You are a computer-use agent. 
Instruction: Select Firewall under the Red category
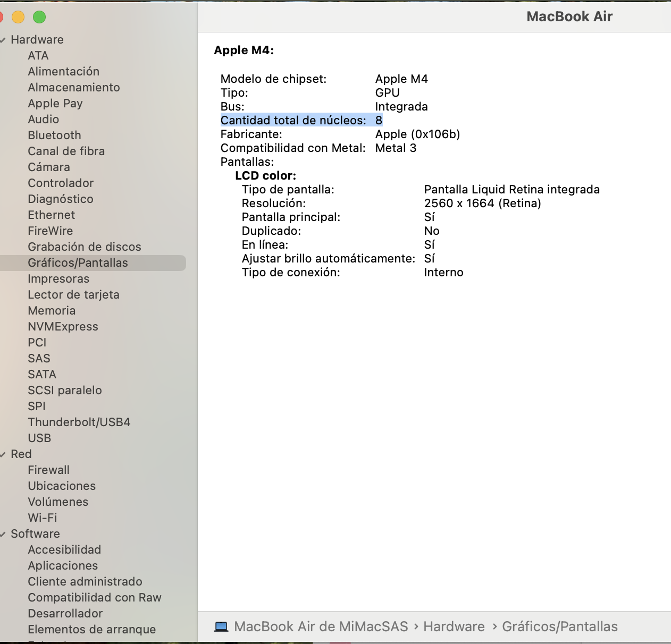click(48, 470)
